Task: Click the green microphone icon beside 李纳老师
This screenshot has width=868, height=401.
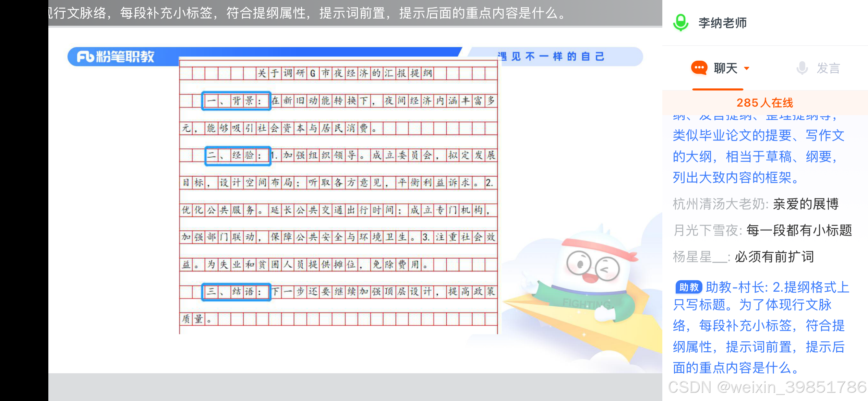Action: (x=681, y=23)
